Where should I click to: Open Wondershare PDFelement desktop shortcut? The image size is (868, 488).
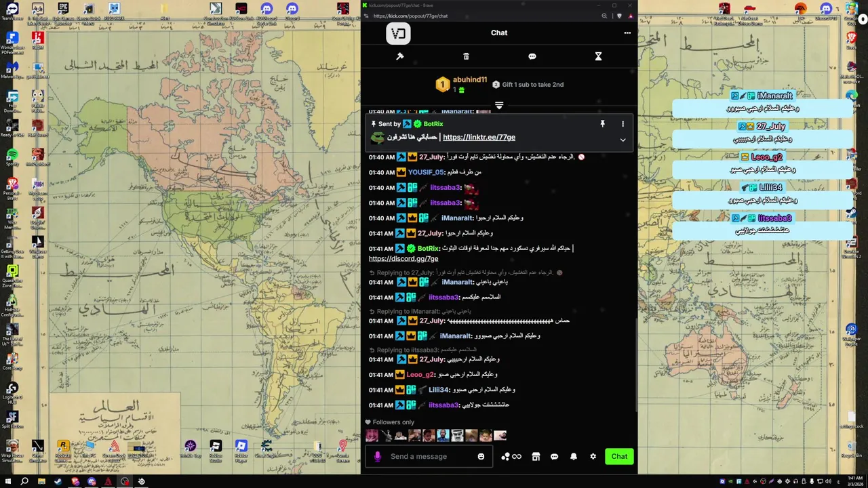[x=12, y=41]
